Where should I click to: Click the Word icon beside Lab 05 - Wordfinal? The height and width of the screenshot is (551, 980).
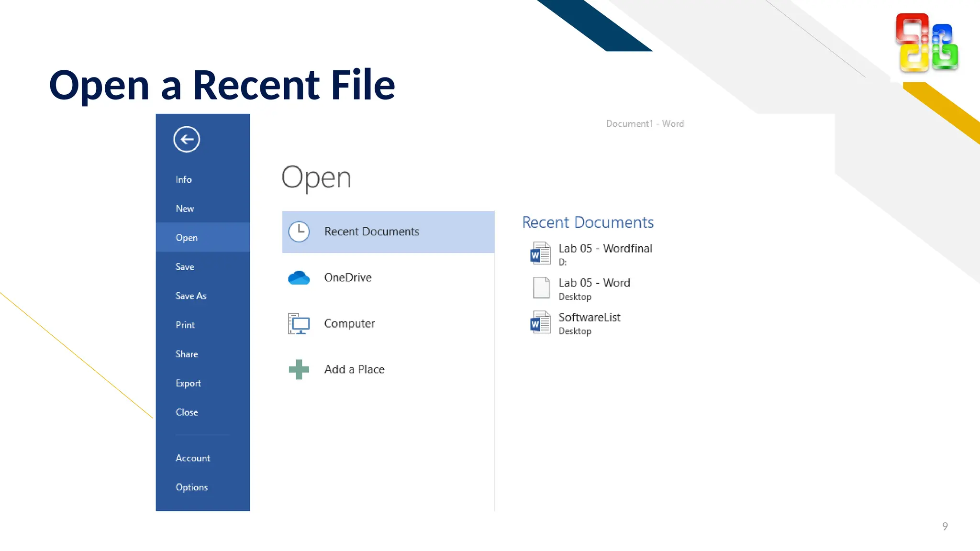click(541, 253)
